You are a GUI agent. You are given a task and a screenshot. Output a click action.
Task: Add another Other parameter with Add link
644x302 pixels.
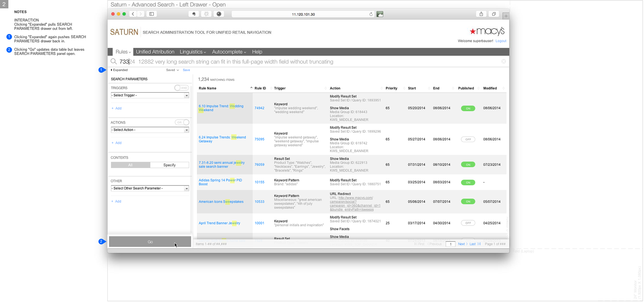(x=116, y=201)
